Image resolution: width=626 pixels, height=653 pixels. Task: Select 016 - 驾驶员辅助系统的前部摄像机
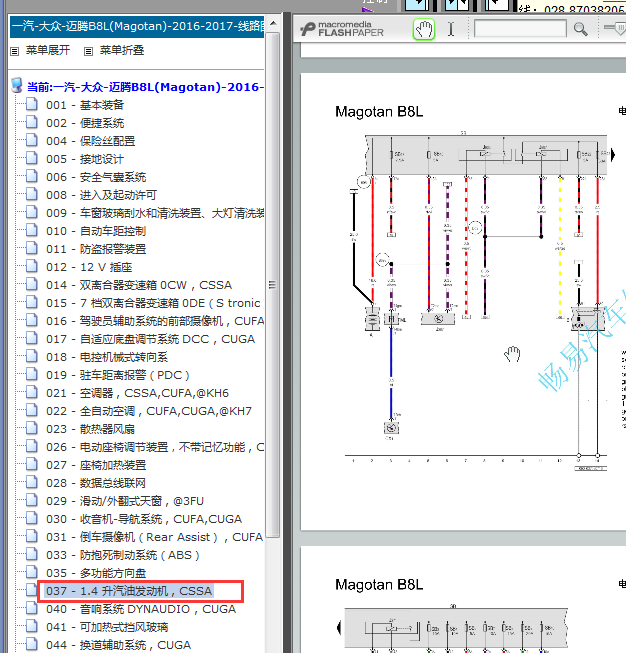point(155,321)
